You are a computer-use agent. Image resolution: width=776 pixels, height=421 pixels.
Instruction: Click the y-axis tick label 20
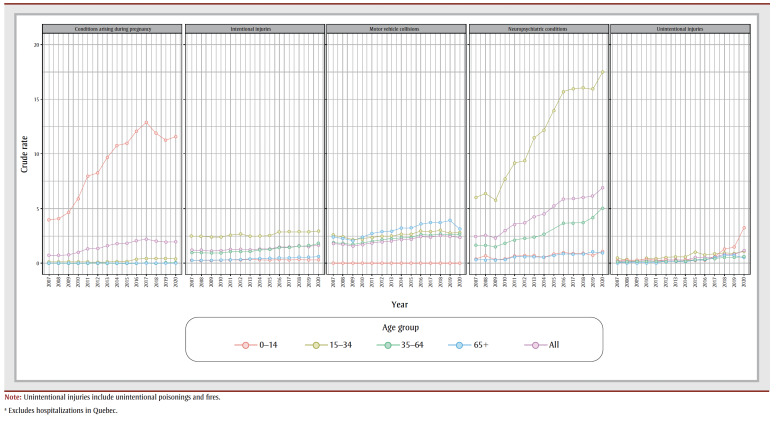(x=36, y=45)
